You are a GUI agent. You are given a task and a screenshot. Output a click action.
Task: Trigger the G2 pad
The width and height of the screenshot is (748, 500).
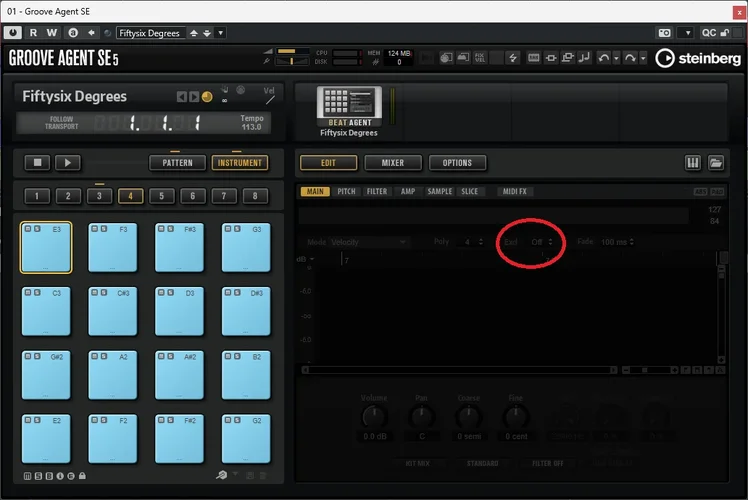click(x=246, y=438)
